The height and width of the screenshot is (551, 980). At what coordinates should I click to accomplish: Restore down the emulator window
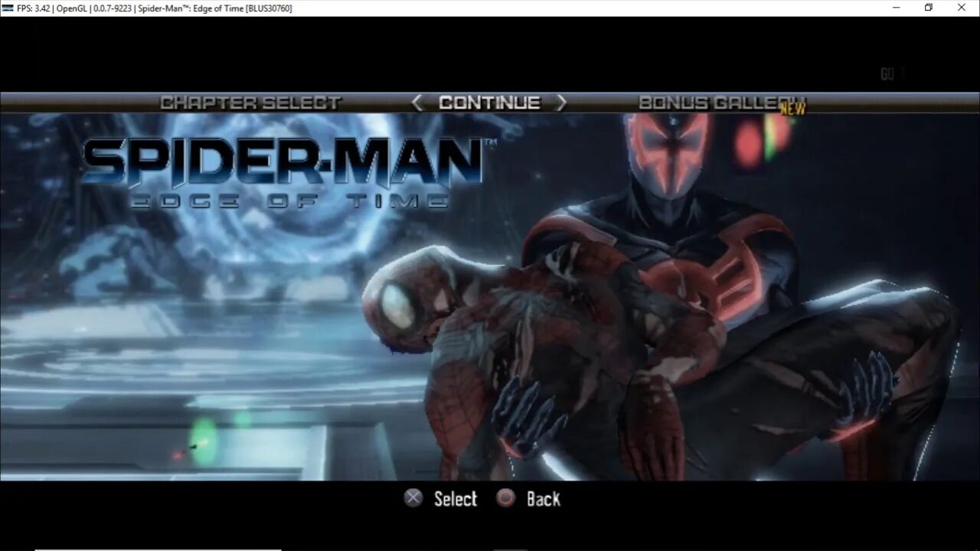(929, 8)
